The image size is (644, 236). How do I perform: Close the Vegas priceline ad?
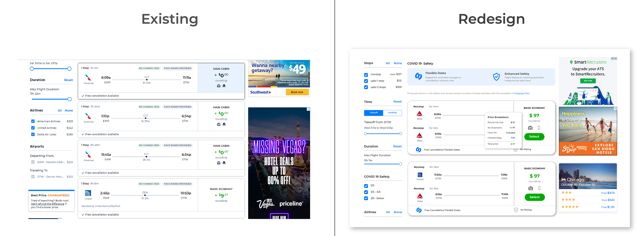coord(308,109)
